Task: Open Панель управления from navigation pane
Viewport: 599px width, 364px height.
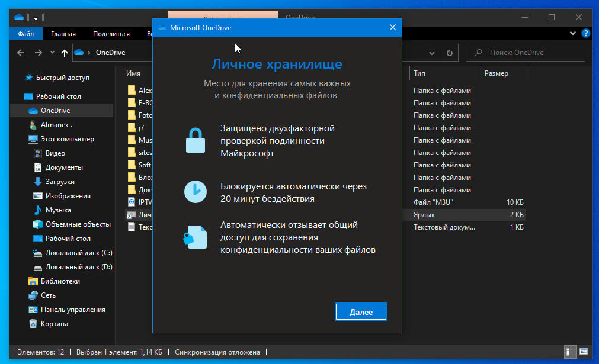Action: point(73,310)
